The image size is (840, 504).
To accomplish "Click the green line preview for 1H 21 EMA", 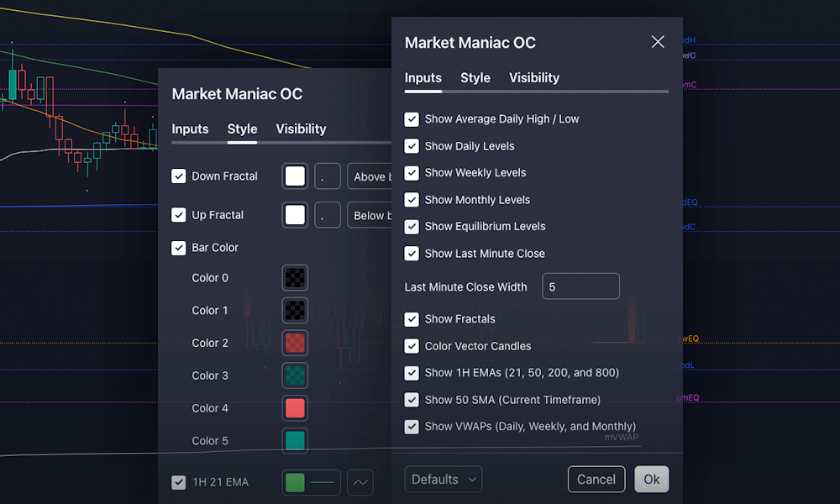I will click(x=311, y=482).
